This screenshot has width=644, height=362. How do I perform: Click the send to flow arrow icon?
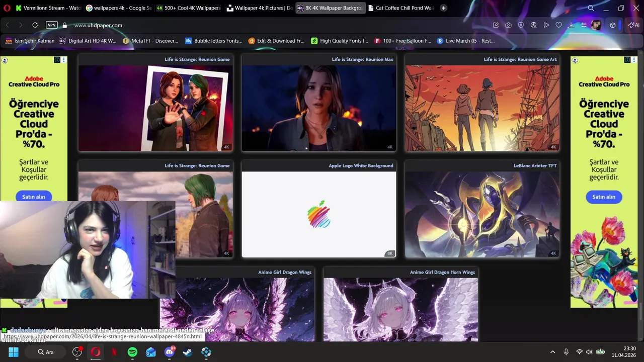[546, 25]
